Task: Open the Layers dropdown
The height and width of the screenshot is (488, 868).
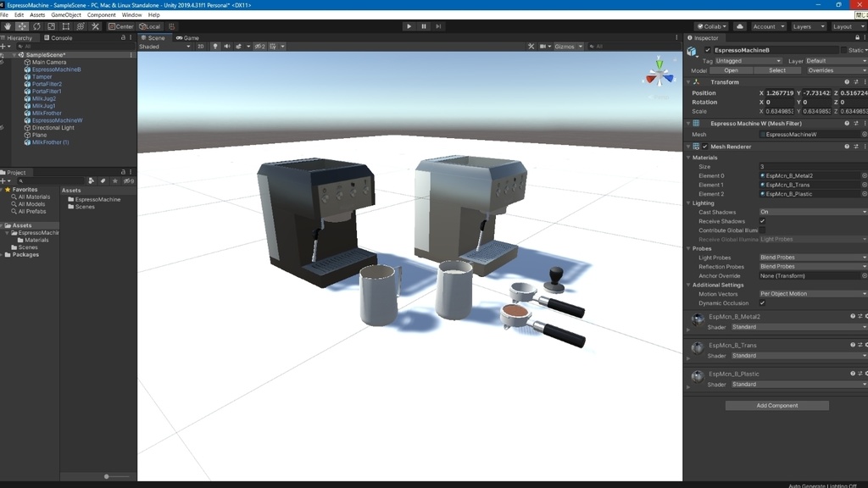Action: tap(808, 26)
